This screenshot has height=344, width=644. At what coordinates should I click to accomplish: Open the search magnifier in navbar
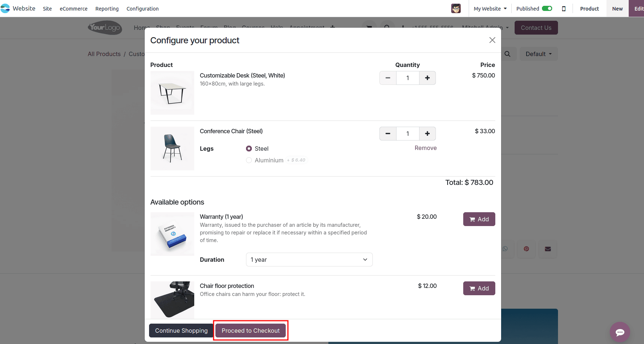tap(387, 28)
